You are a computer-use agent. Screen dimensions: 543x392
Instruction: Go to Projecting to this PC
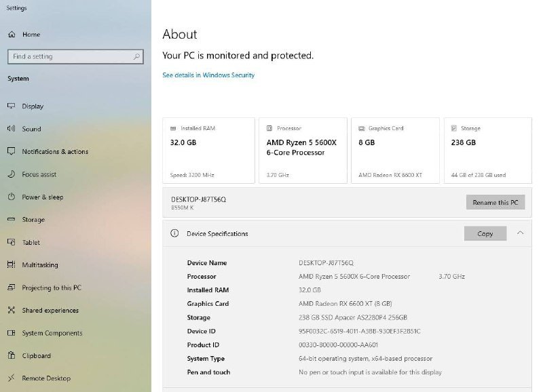click(51, 288)
